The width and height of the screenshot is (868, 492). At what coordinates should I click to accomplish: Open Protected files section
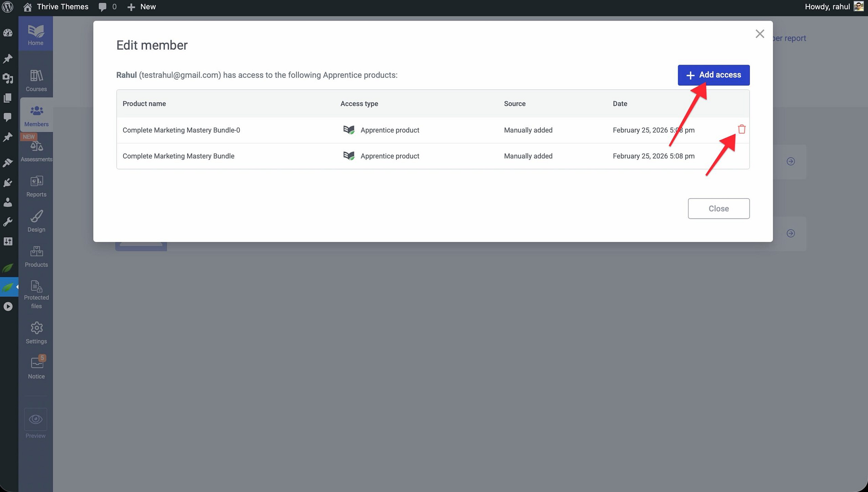36,294
